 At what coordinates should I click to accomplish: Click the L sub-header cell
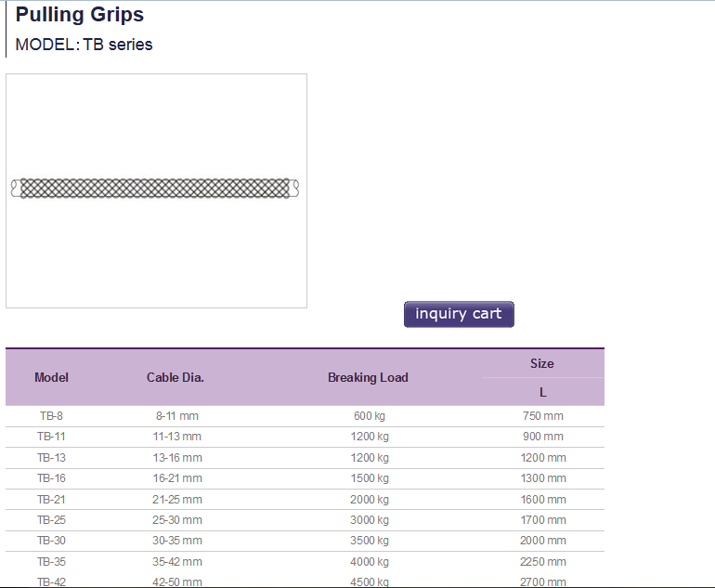[542, 392]
